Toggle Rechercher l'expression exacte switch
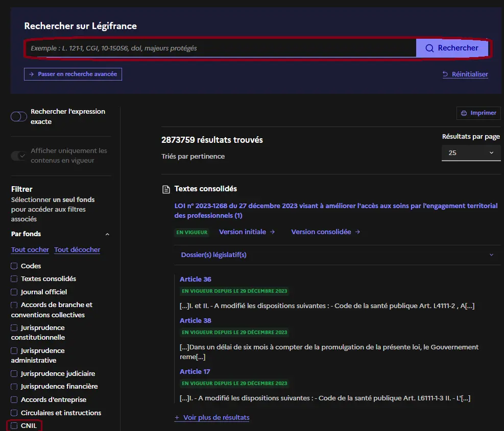This screenshot has width=504, height=431. pyautogui.click(x=19, y=117)
